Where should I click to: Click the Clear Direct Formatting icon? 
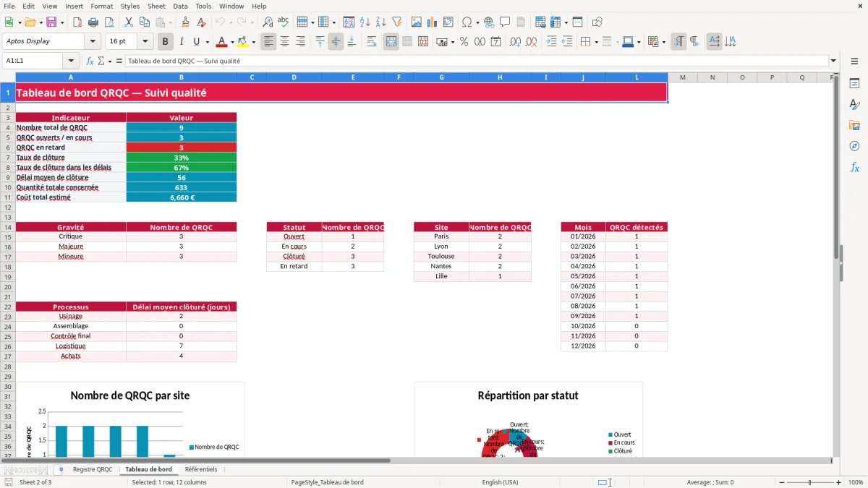pos(201,22)
